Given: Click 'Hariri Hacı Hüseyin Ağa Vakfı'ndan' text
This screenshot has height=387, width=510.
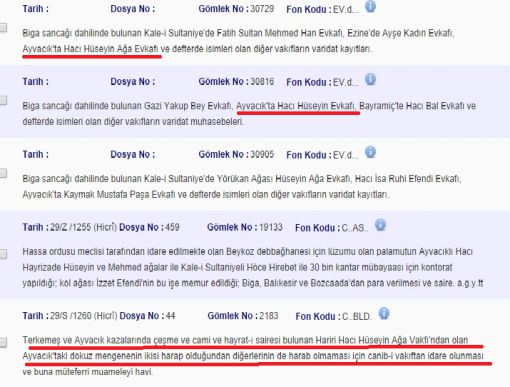Looking at the screenshot, I should coord(382,340).
